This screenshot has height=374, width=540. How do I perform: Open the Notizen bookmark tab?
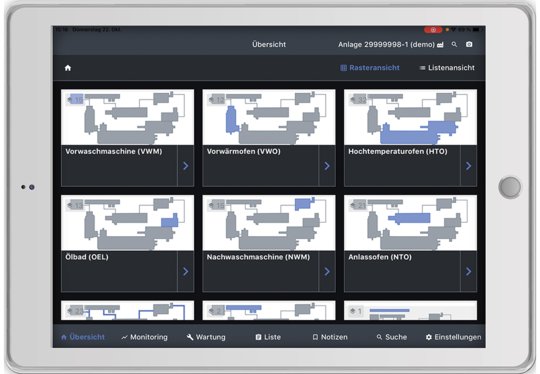pos(330,337)
